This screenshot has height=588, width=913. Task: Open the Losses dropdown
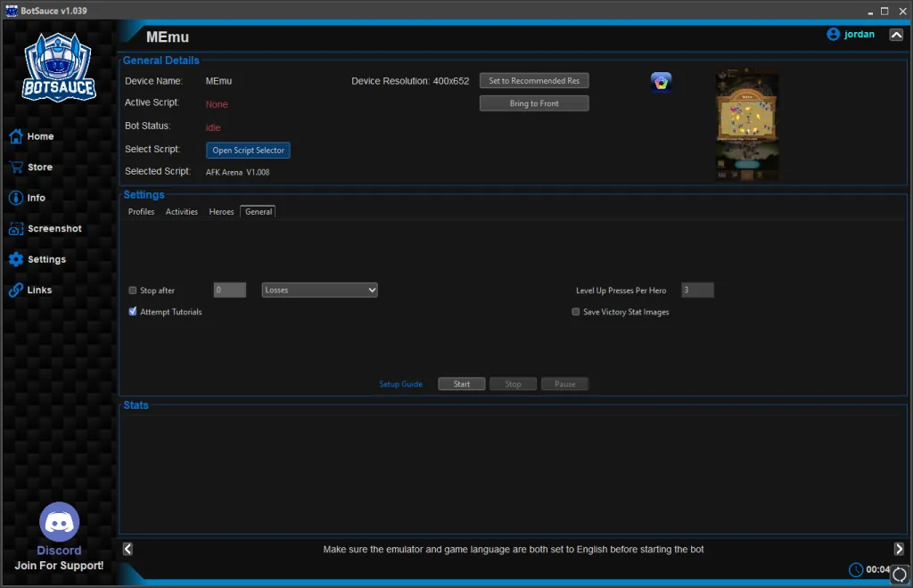(x=320, y=290)
